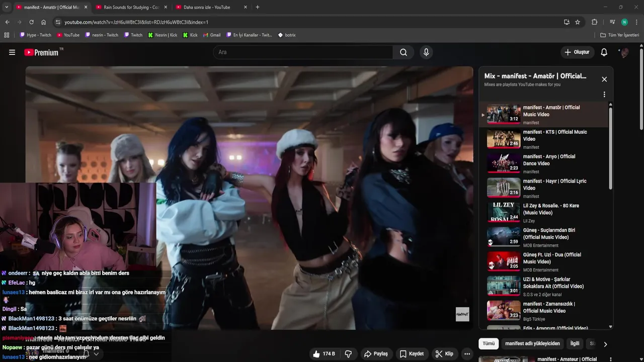
Task: Open media control icon in Chrome toolbar
Action: [612, 22]
